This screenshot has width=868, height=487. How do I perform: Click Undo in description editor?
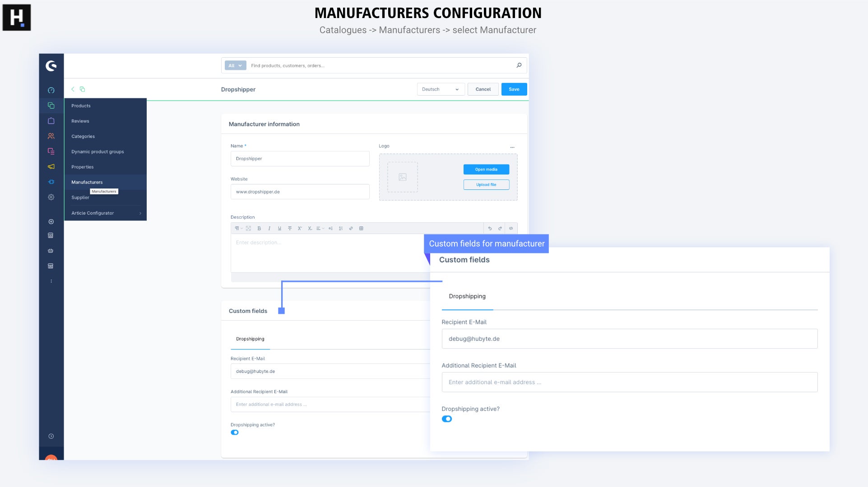(x=490, y=229)
